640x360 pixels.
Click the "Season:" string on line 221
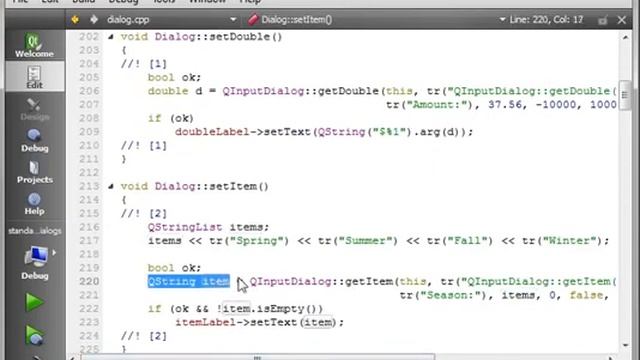pos(451,296)
